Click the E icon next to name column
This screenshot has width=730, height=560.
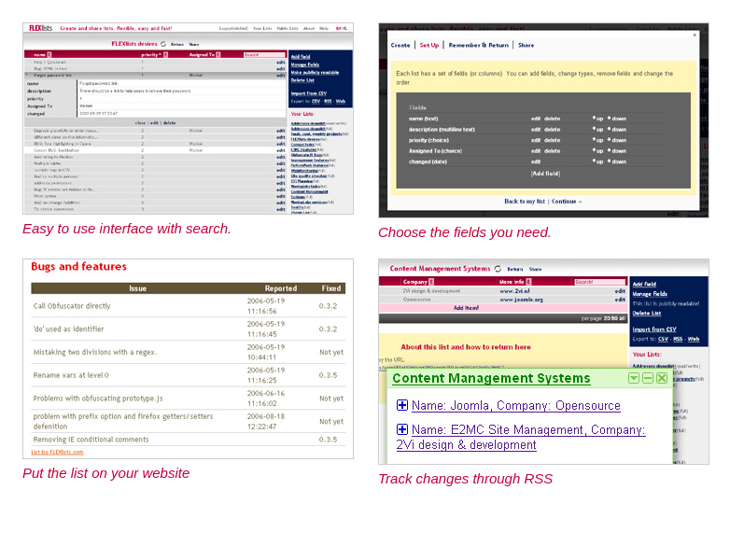[49, 55]
